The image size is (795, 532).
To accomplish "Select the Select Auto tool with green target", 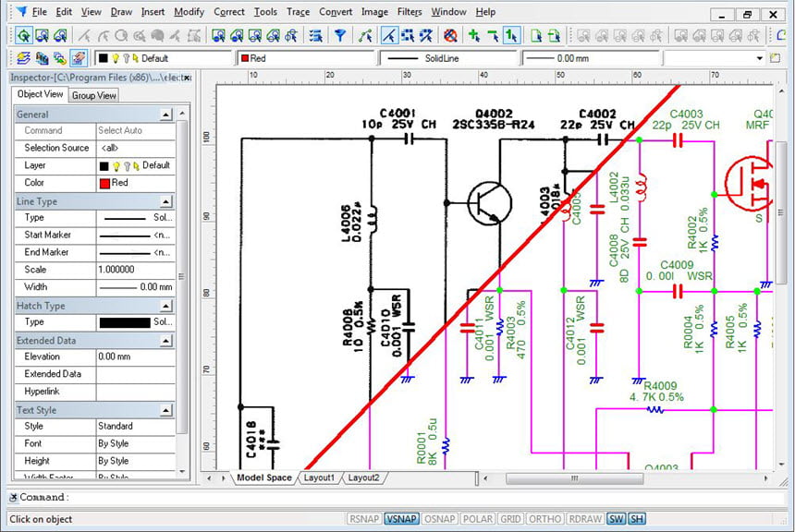I will coord(23,35).
